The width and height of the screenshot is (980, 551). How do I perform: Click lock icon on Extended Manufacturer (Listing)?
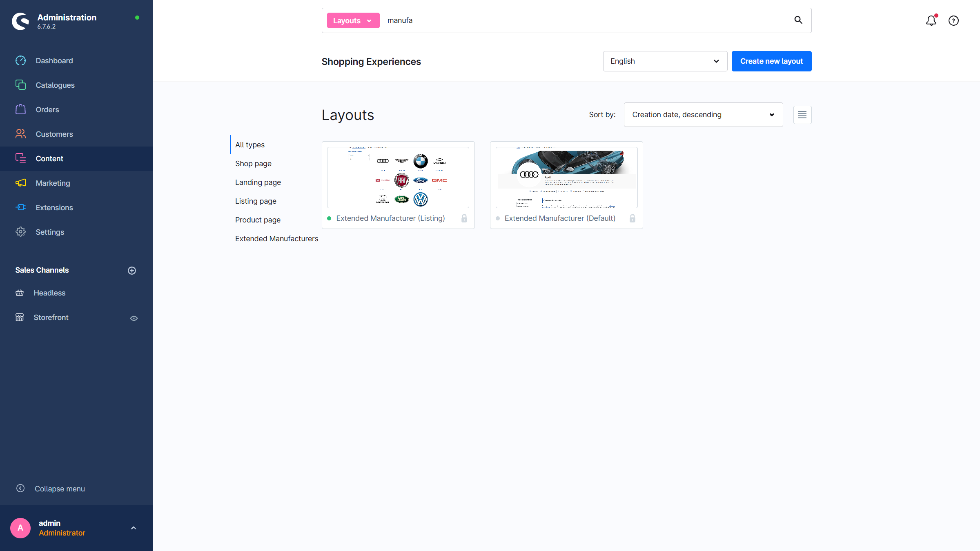[x=464, y=218]
